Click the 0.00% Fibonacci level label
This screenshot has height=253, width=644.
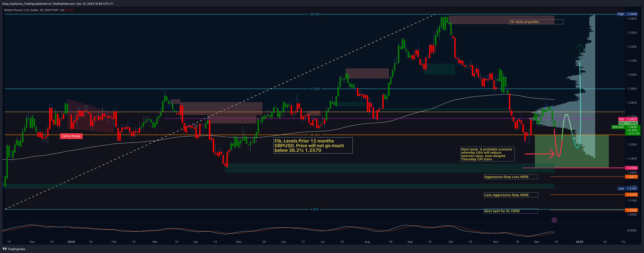point(315,209)
